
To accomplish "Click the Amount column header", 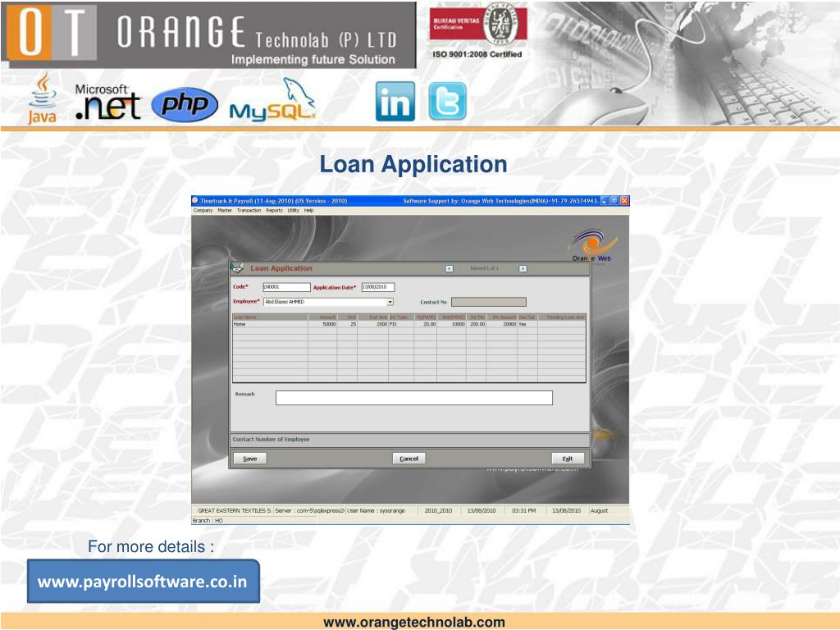I will [x=322, y=317].
